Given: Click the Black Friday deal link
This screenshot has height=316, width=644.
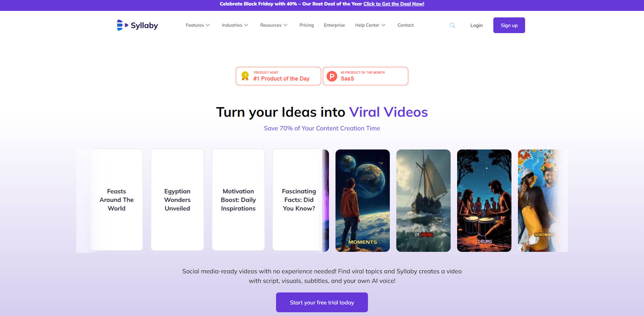Looking at the screenshot, I should (x=394, y=4).
